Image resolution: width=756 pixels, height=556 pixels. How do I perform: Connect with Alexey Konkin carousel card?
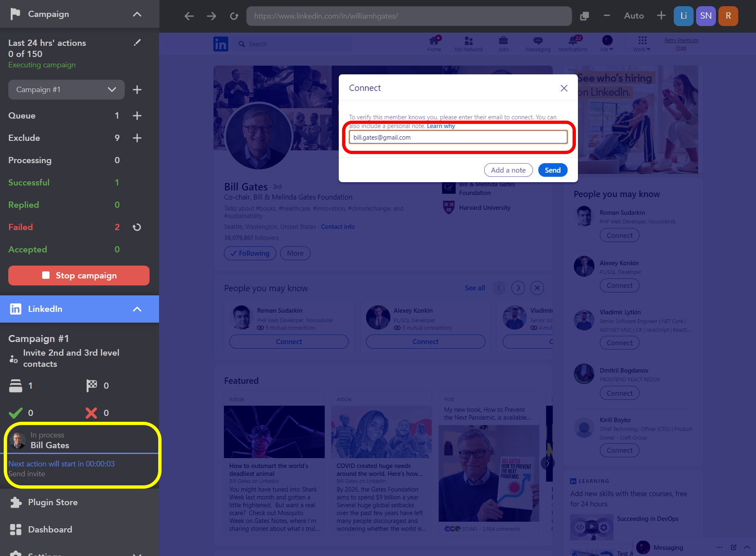pos(426,342)
